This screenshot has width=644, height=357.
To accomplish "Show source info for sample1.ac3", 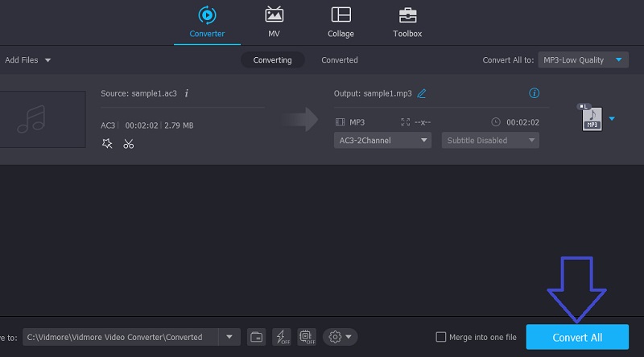I will click(x=187, y=93).
